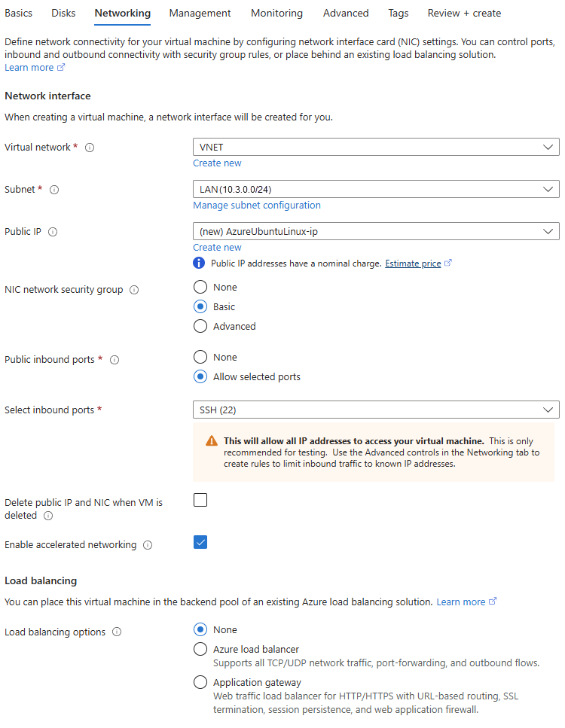Expand the Public IP AzureUbuntuLinux-ip dropdown
The image size is (565, 728).
[x=376, y=231]
